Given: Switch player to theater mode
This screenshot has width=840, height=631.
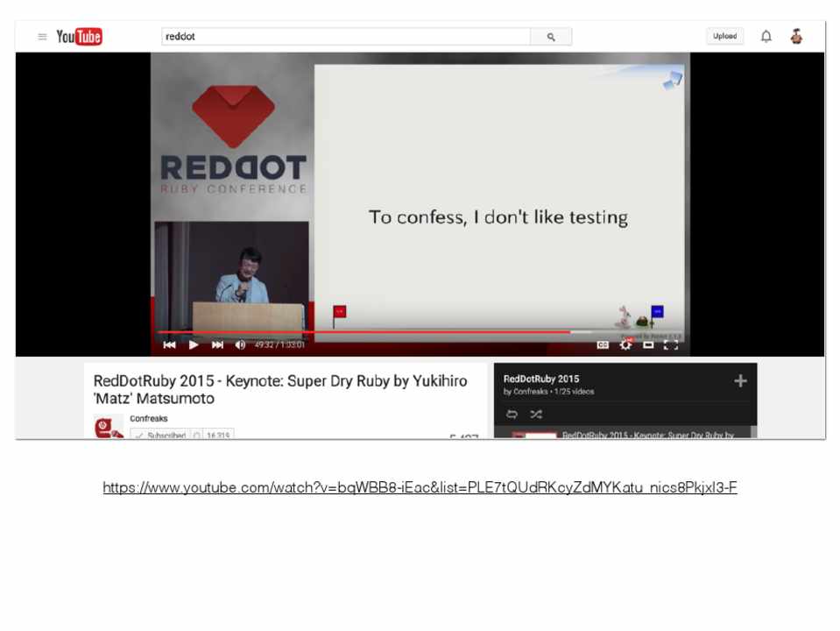Looking at the screenshot, I should click(648, 345).
